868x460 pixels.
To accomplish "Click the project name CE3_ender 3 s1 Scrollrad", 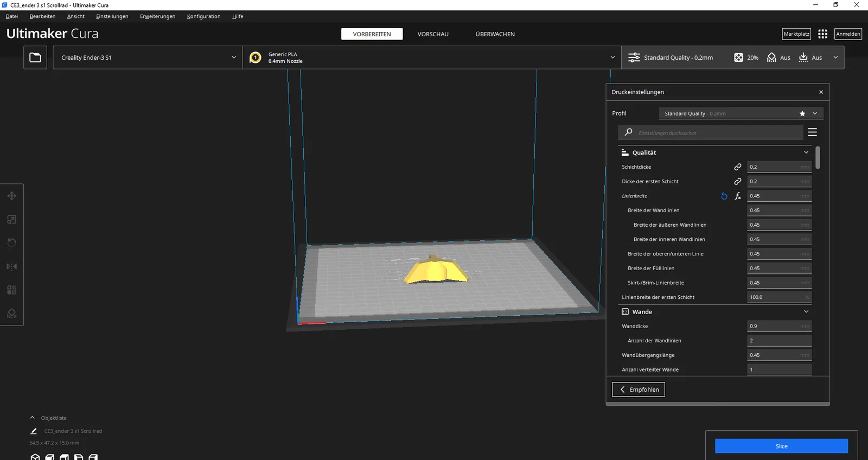I will click(73, 431).
